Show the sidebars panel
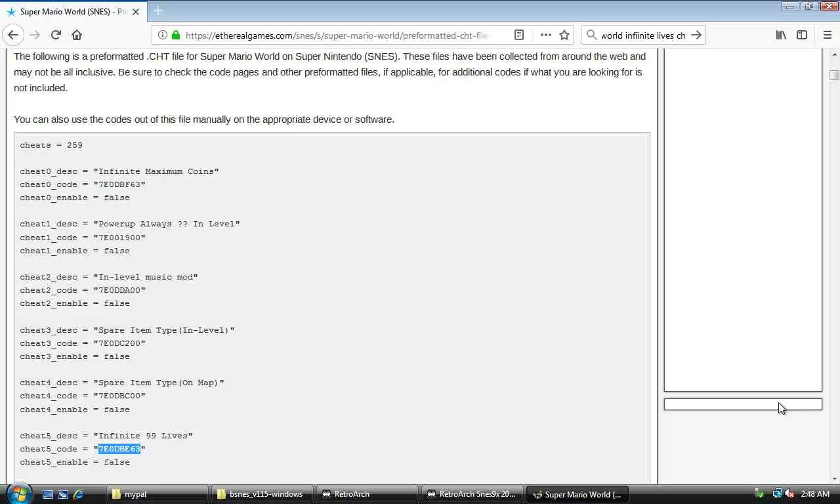Image resolution: width=840 pixels, height=504 pixels. coord(802,35)
